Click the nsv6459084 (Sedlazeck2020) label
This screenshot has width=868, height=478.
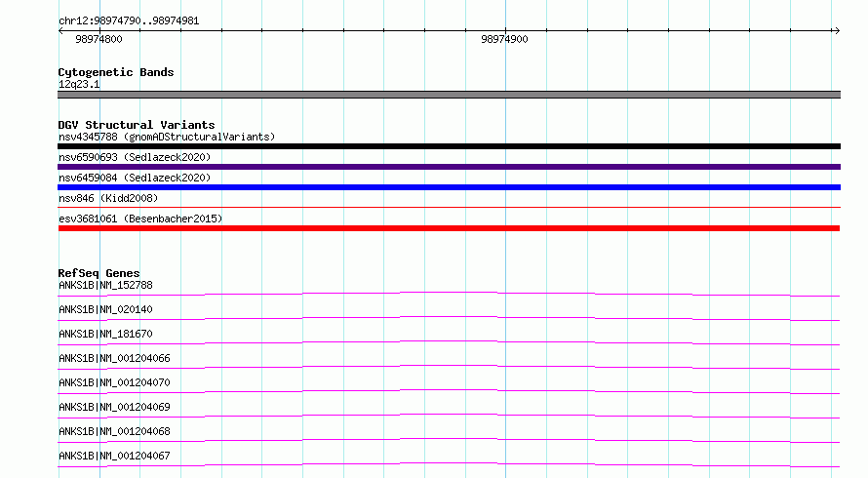point(135,178)
